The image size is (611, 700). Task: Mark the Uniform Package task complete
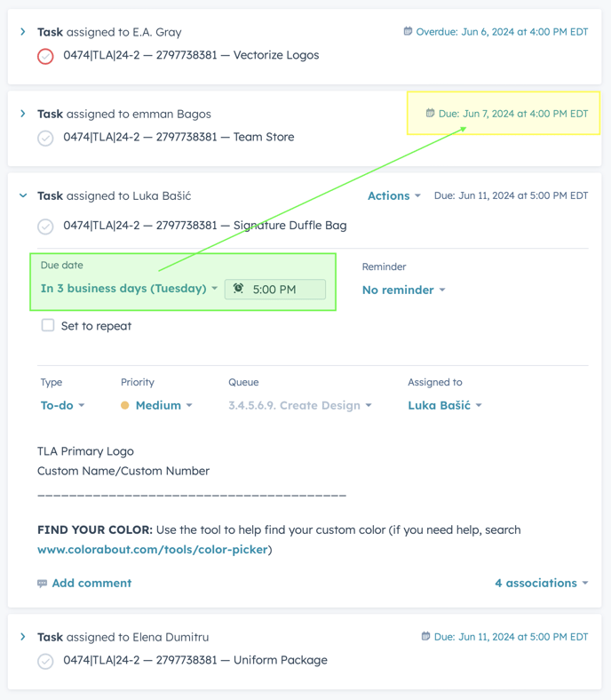coord(45,661)
